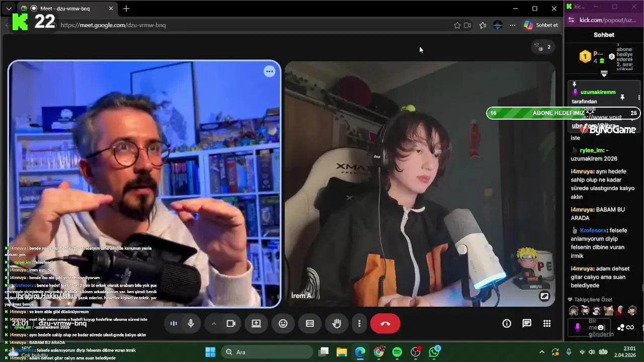Click username rylee_im in Kick chat
The width and height of the screenshot is (644, 362).
tap(592, 150)
